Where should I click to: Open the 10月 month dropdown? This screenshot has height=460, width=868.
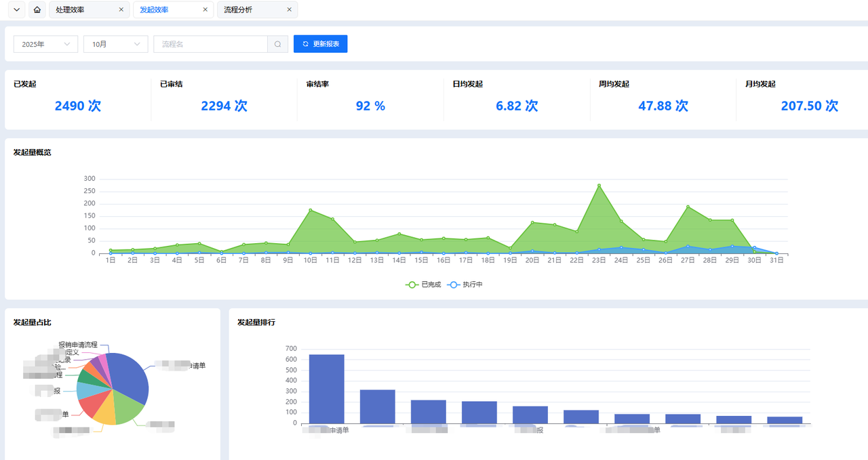115,44
